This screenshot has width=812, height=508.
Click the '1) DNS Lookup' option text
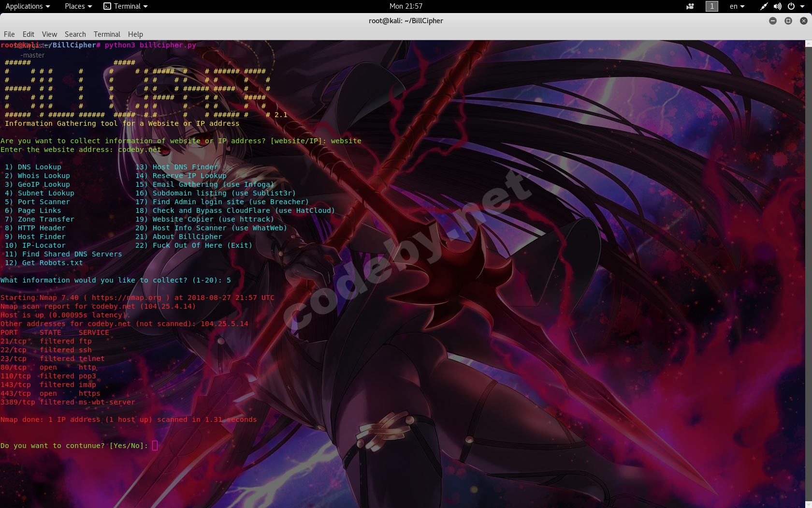(33, 167)
